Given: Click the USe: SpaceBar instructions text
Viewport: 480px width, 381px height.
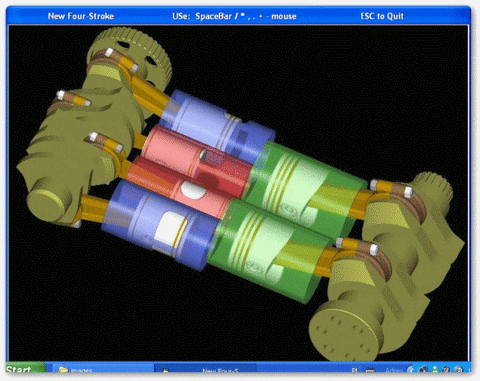Looking at the screenshot, I should (x=234, y=16).
